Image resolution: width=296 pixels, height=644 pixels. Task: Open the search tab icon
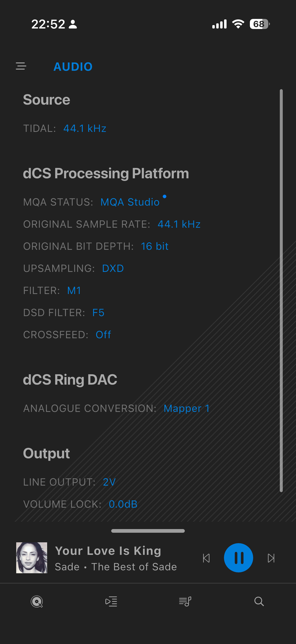[x=259, y=601]
